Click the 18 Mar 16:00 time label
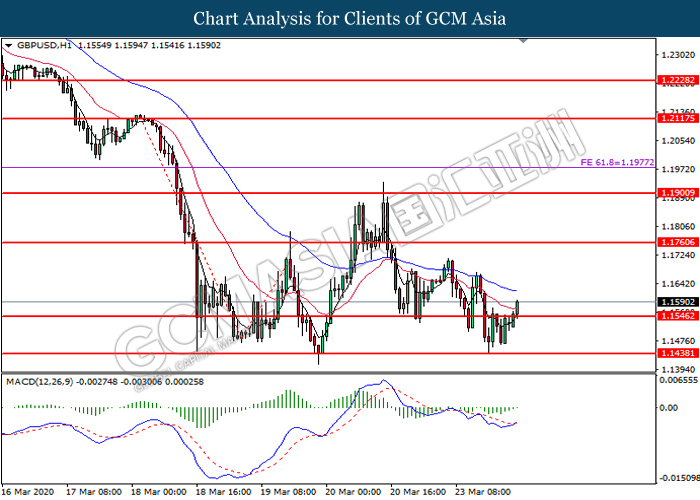This screenshot has height=500, width=700. [226, 492]
